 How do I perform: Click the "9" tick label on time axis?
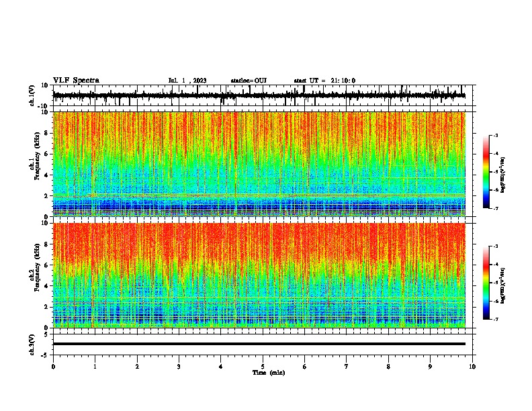pos(430,367)
